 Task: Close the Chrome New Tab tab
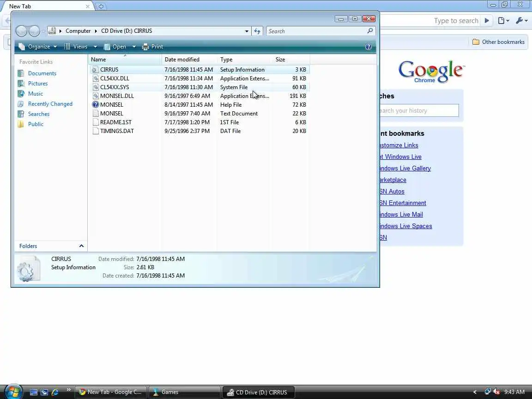[x=88, y=6]
